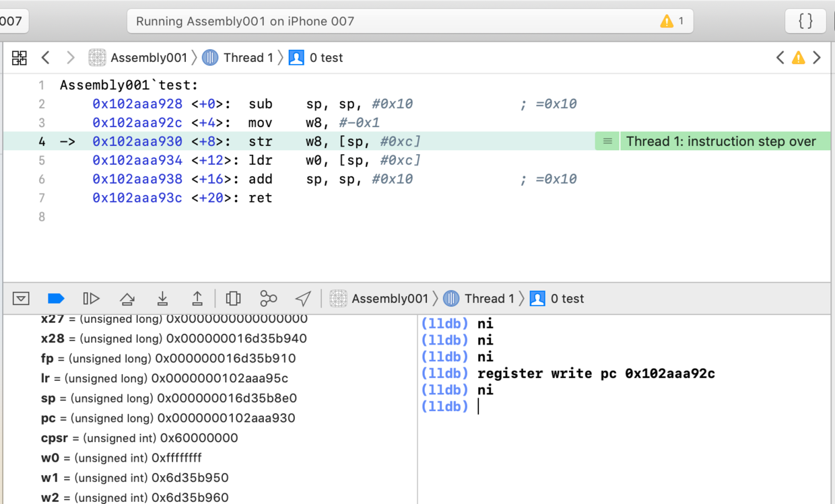Step over the current instruction
This screenshot has width=835, height=504.
(127, 299)
